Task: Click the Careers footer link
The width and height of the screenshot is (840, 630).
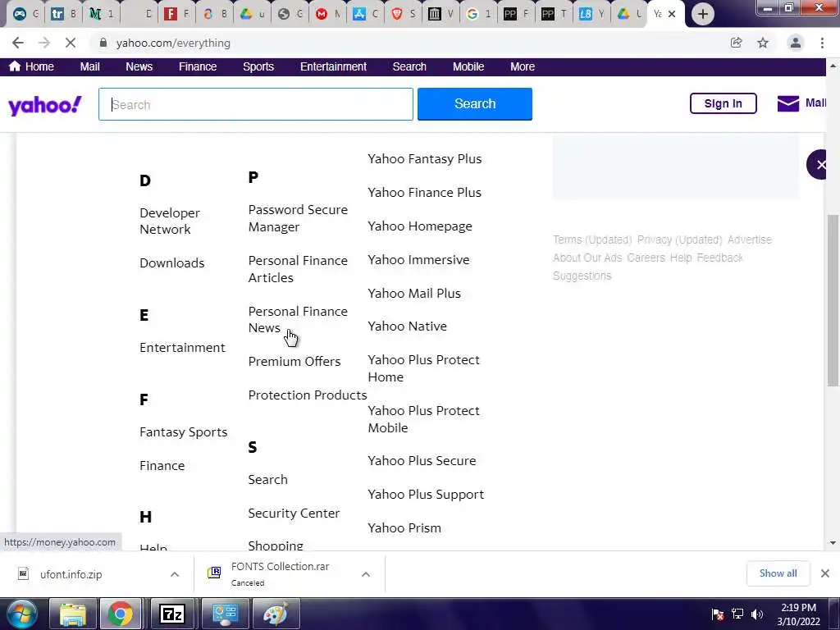Action: [646, 258]
